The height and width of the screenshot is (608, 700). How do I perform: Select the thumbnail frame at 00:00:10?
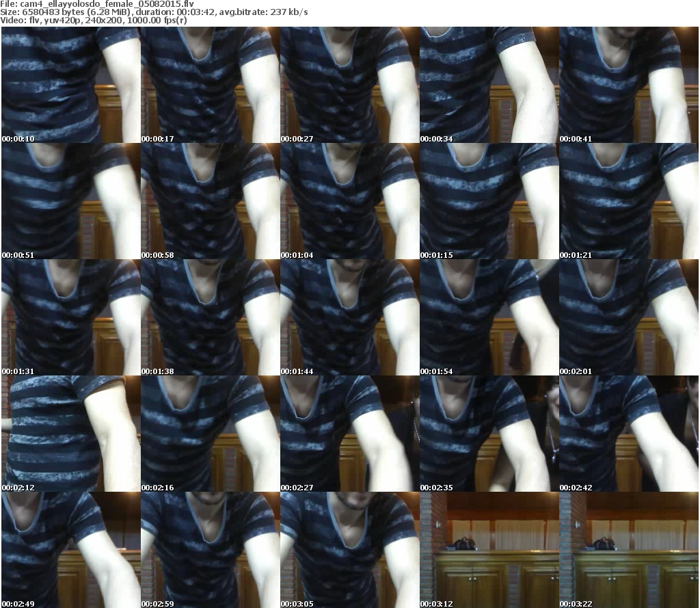point(71,85)
